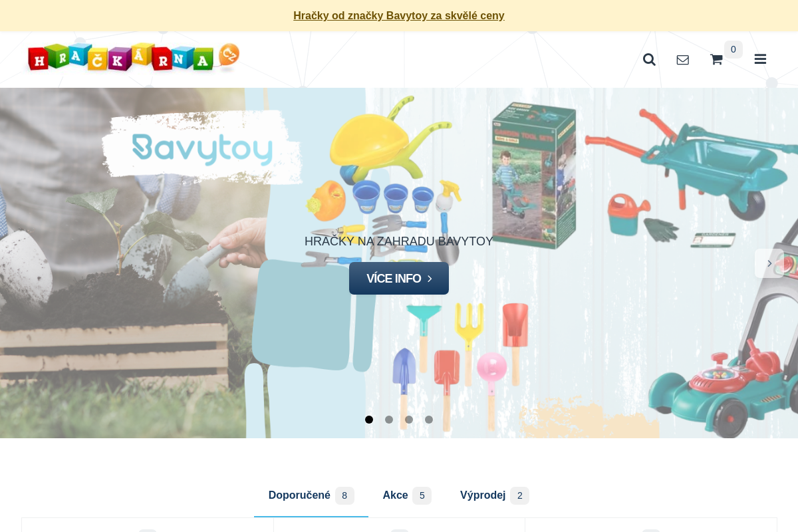Image resolution: width=798 pixels, height=532 pixels.
Task: Switch to the Výprodej tab
Action: click(x=495, y=495)
